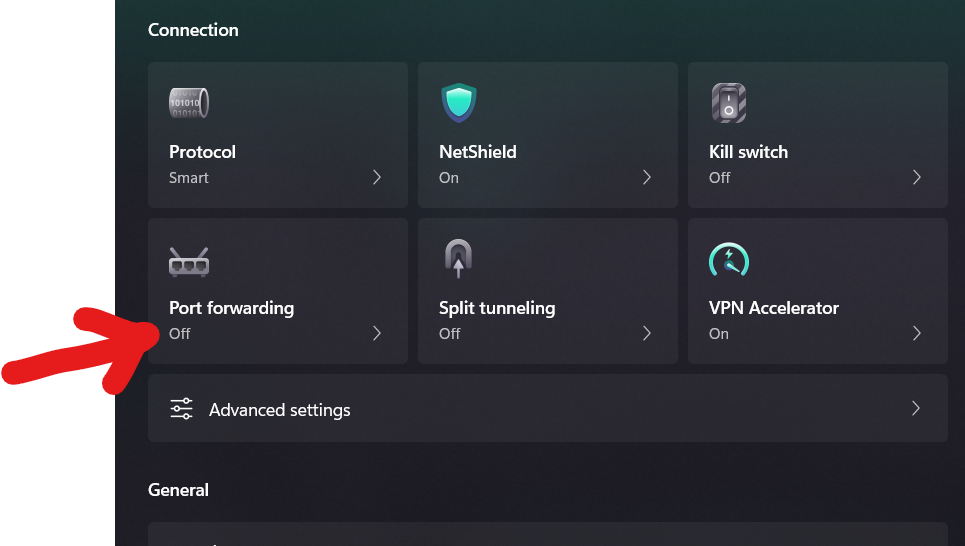Click the Kill switch toggle icon

pyautogui.click(x=729, y=103)
